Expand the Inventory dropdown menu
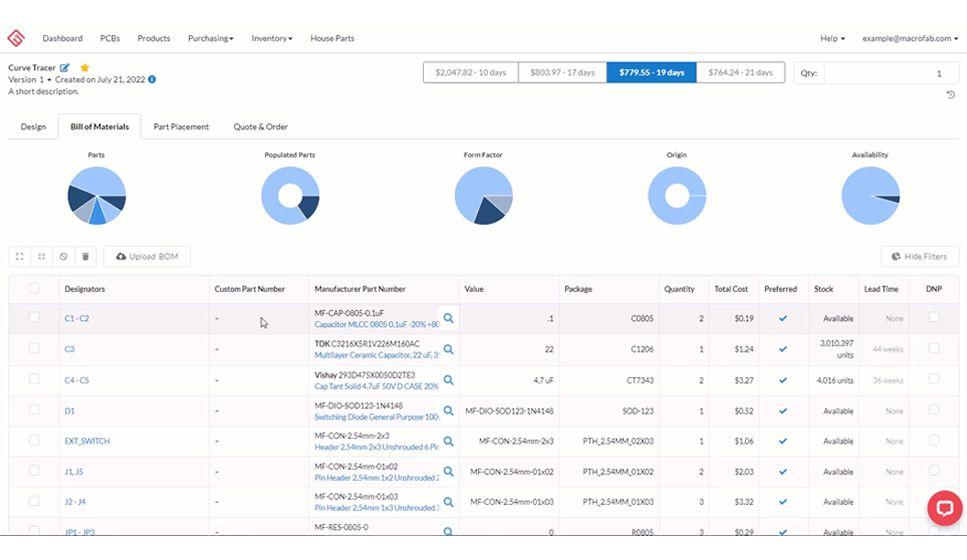This screenshot has height=560, width=967. tap(272, 38)
